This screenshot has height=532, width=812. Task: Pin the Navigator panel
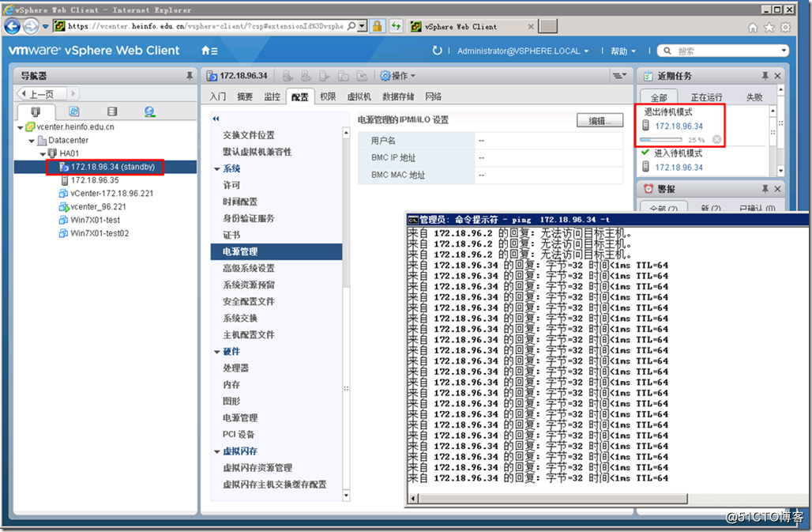189,76
